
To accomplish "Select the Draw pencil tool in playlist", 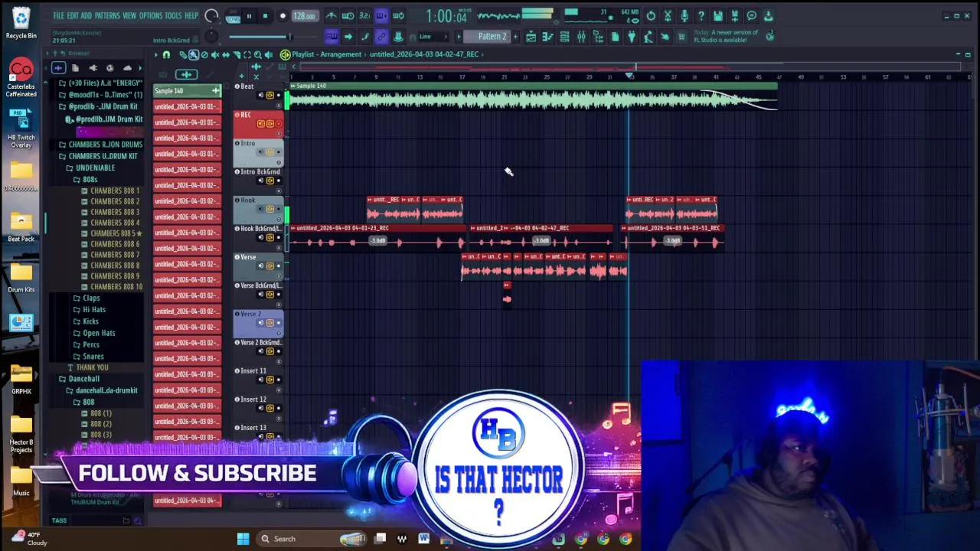I will tap(183, 54).
